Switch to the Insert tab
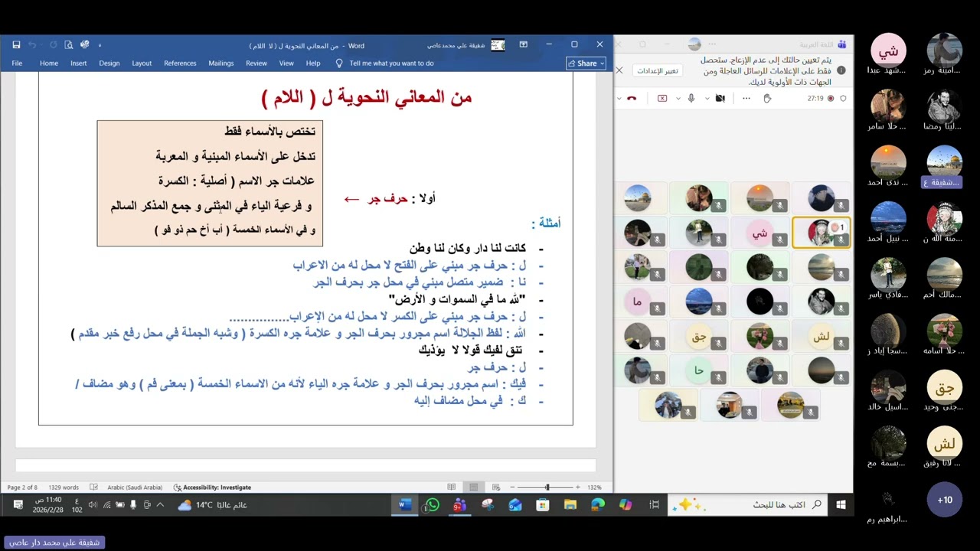980x551 pixels. (x=79, y=64)
